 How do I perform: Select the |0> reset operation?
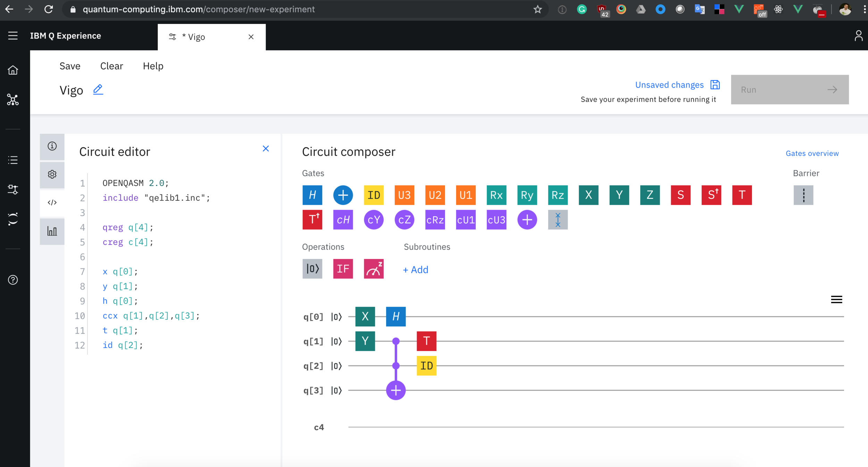(x=312, y=269)
